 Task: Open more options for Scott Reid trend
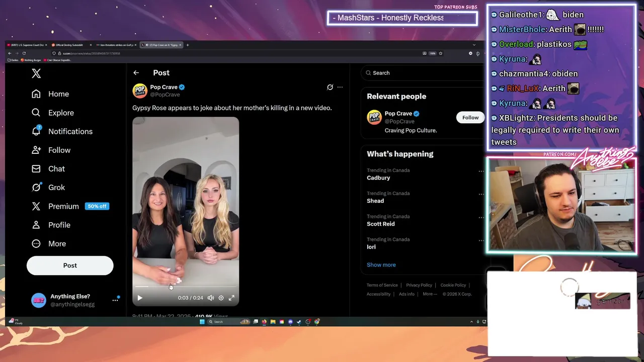pyautogui.click(x=481, y=217)
